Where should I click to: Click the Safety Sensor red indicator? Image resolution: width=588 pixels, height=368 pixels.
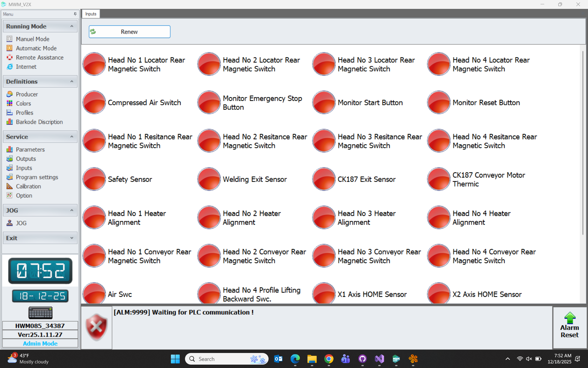tap(94, 179)
